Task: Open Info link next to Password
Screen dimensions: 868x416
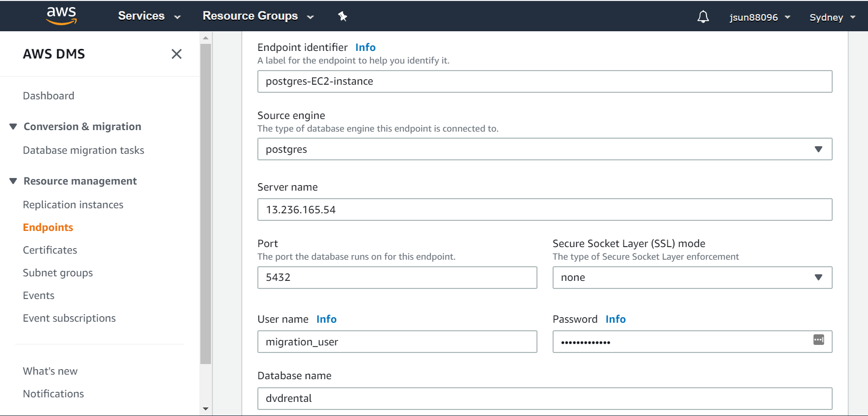Action: 615,319
